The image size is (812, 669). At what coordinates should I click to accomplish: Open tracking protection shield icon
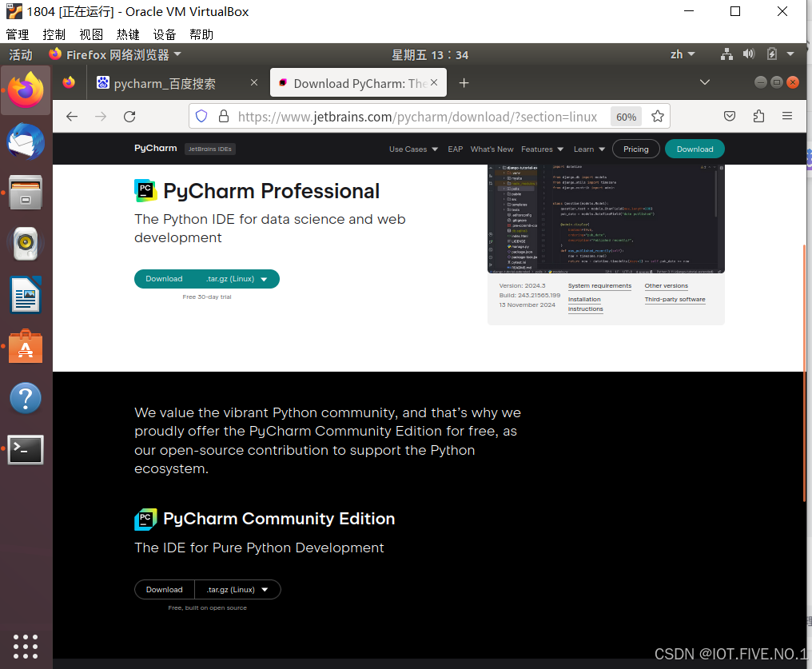pyautogui.click(x=201, y=117)
